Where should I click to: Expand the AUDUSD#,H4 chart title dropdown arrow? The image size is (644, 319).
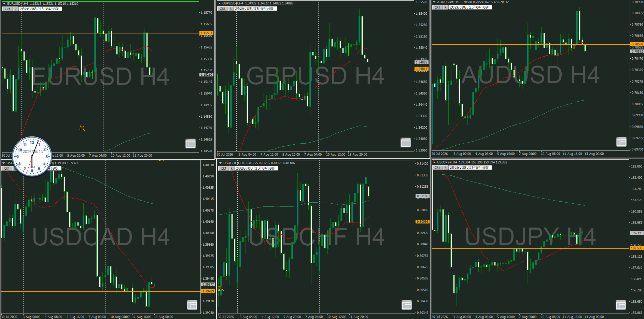434,2
